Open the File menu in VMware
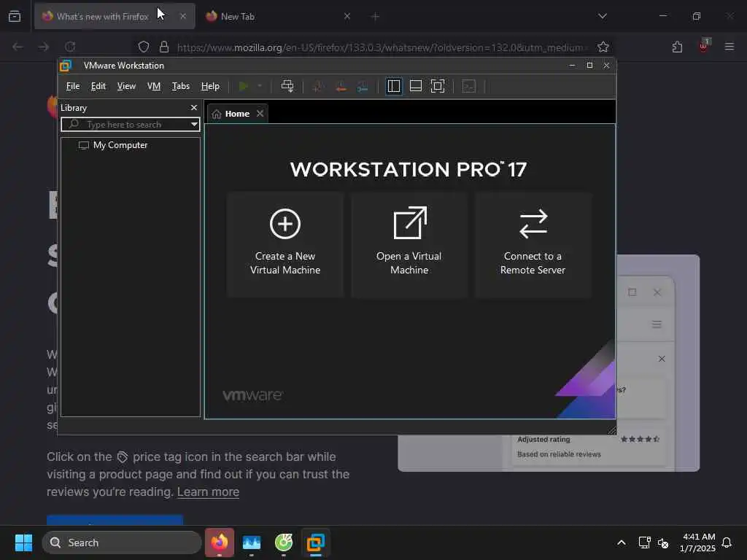 pos(73,86)
